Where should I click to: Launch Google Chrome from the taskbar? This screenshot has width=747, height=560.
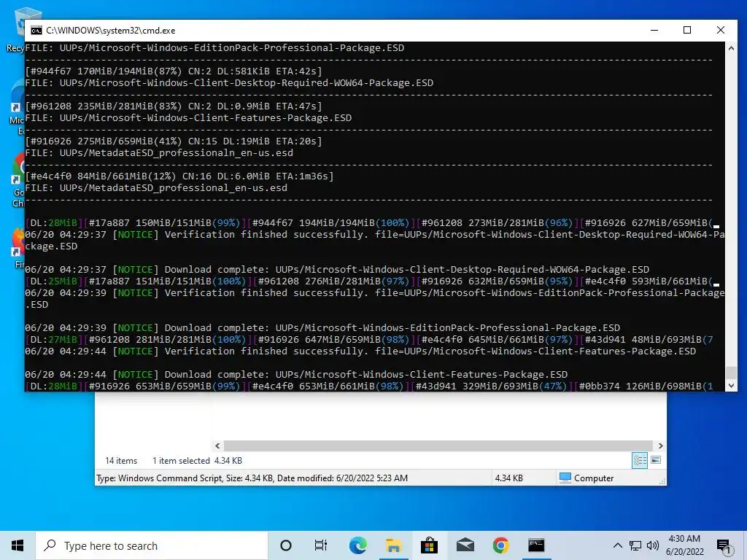(x=500, y=545)
